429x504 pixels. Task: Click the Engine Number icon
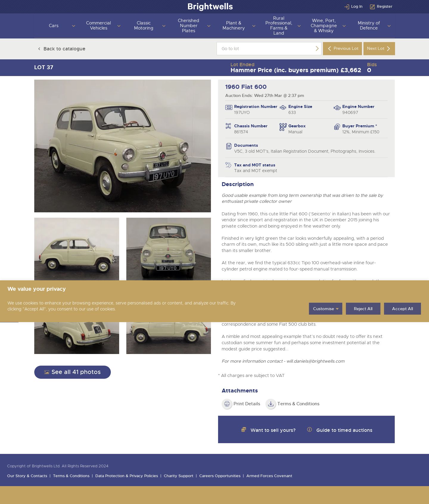(337, 108)
